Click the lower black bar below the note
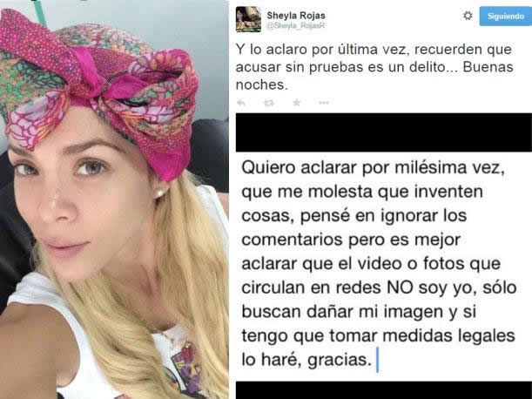 tap(384, 390)
